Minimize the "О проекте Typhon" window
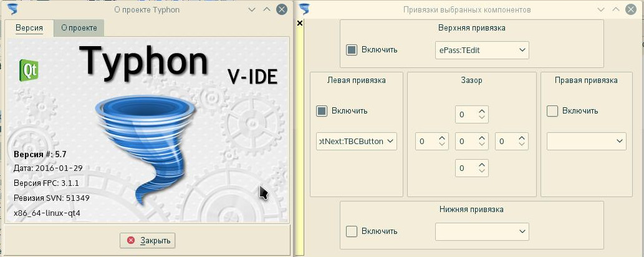The image size is (644, 257). [252, 9]
